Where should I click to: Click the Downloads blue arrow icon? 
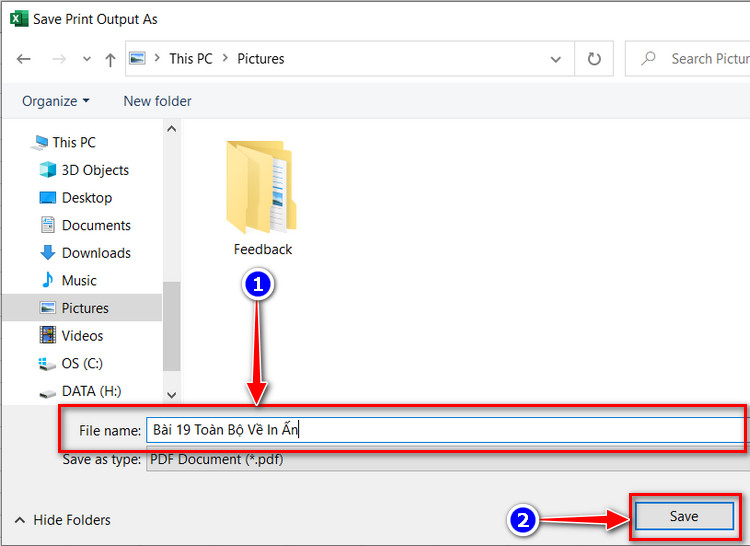pyautogui.click(x=47, y=252)
